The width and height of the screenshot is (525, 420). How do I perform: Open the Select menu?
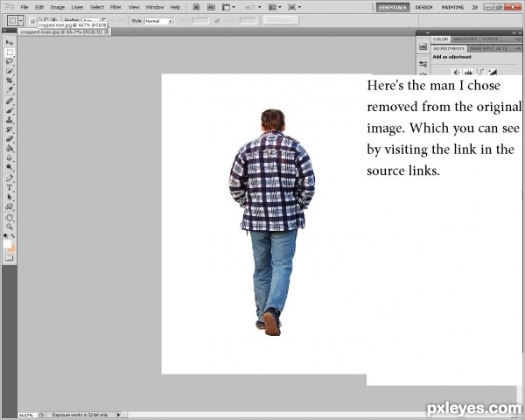pos(97,7)
